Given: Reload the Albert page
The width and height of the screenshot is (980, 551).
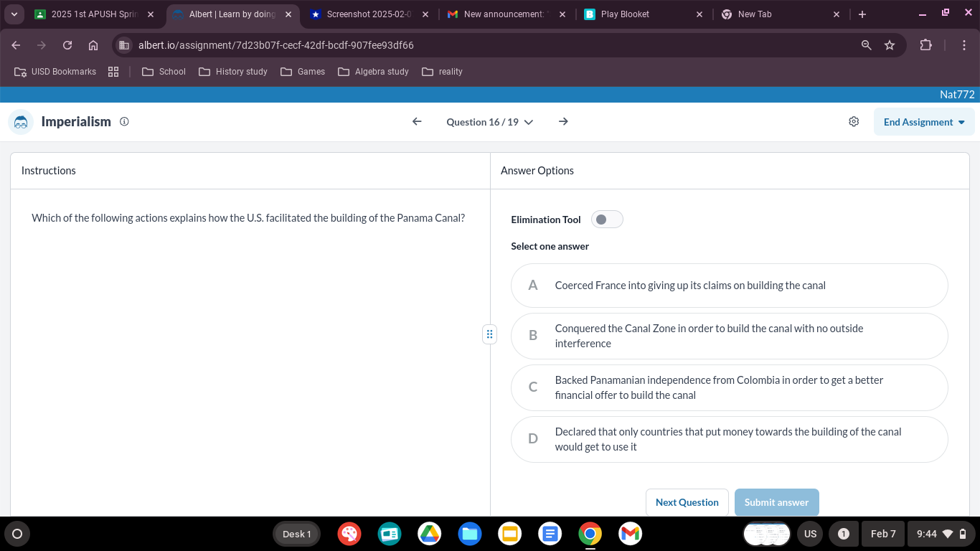Looking at the screenshot, I should 67,45.
